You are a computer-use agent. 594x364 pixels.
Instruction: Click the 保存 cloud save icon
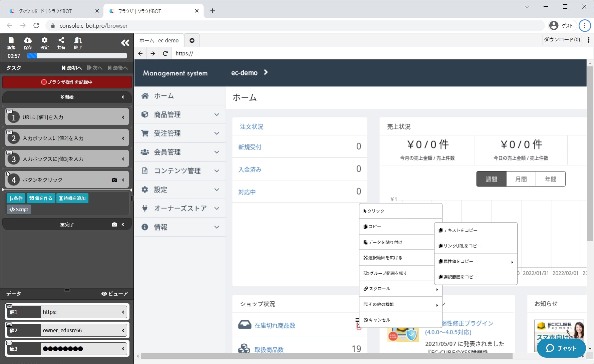[28, 43]
